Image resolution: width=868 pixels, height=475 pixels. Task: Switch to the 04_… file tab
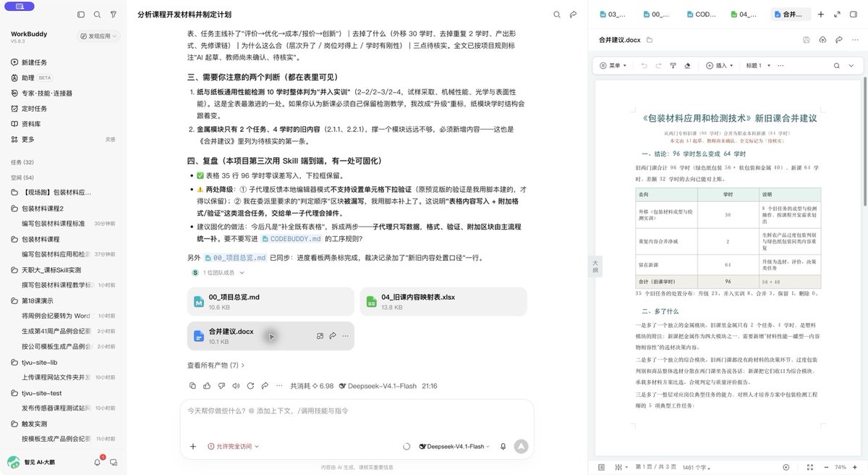tap(745, 14)
